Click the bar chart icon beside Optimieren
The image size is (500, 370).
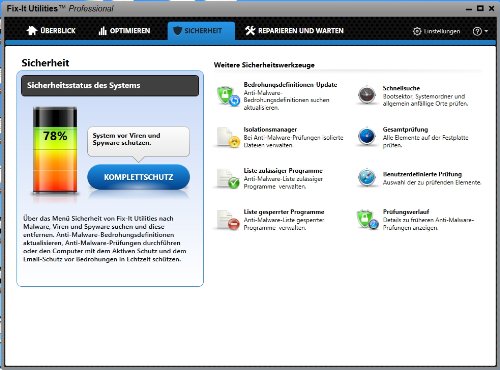pyautogui.click(x=102, y=31)
